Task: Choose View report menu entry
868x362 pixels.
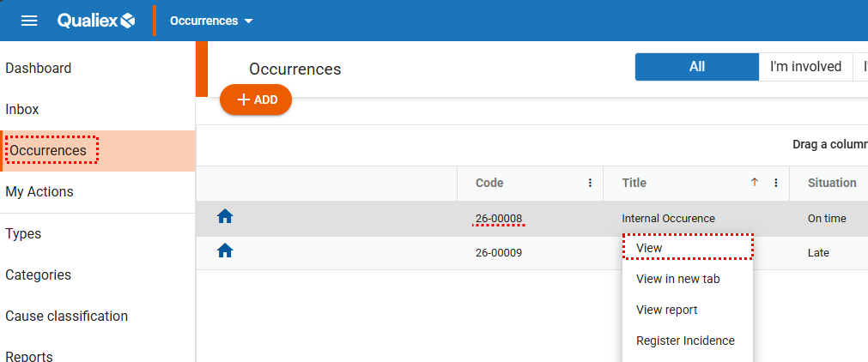Action: click(x=666, y=310)
